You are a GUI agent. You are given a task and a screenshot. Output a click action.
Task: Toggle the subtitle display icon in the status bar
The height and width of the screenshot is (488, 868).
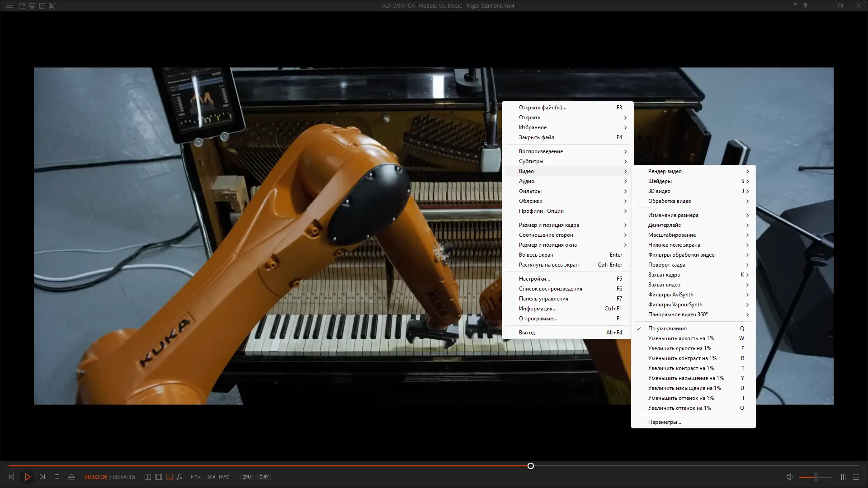point(170,477)
